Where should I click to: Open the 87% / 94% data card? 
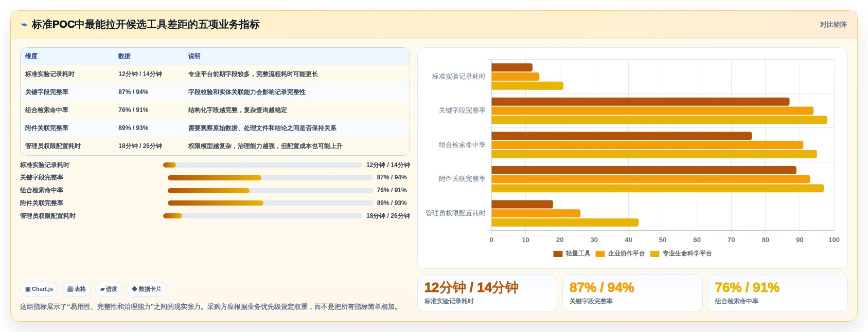[x=632, y=293]
